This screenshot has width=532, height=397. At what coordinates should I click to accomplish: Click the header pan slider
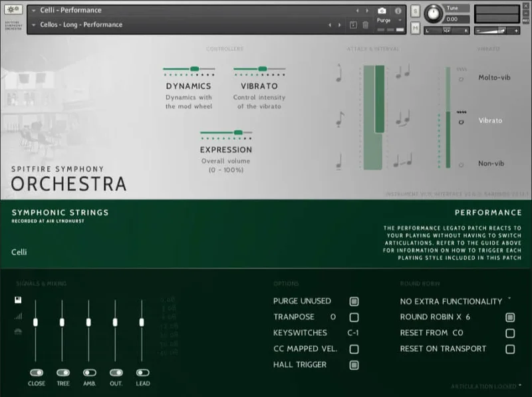[447, 31]
